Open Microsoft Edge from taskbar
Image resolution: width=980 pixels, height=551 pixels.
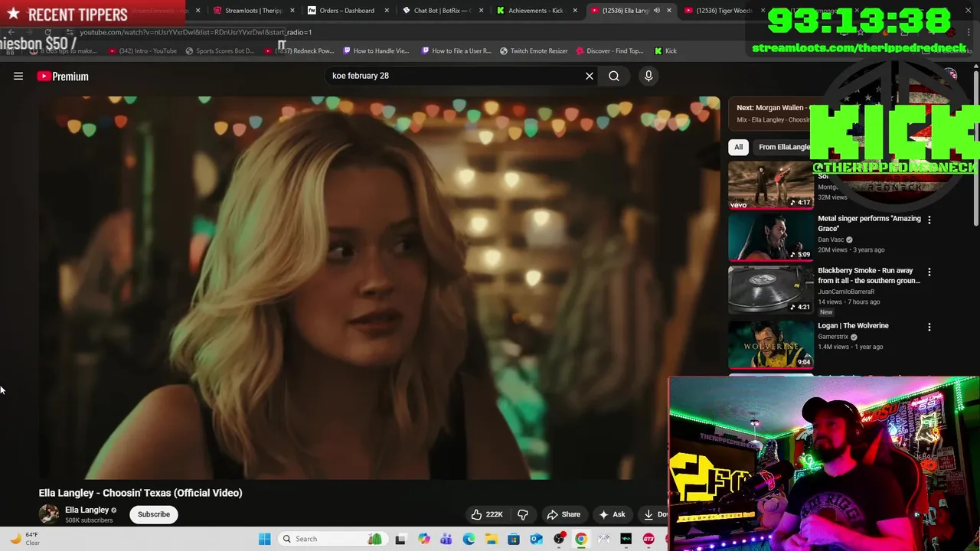469,540
